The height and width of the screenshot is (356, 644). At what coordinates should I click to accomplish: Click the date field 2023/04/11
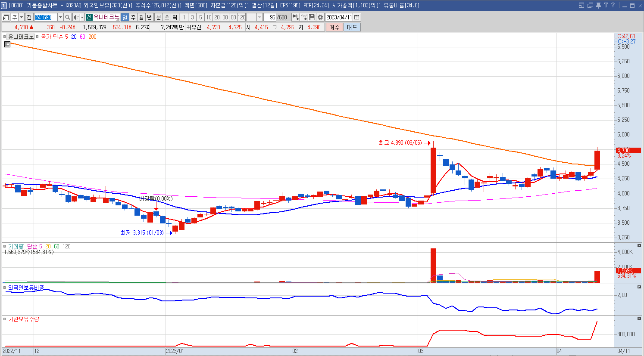339,17
